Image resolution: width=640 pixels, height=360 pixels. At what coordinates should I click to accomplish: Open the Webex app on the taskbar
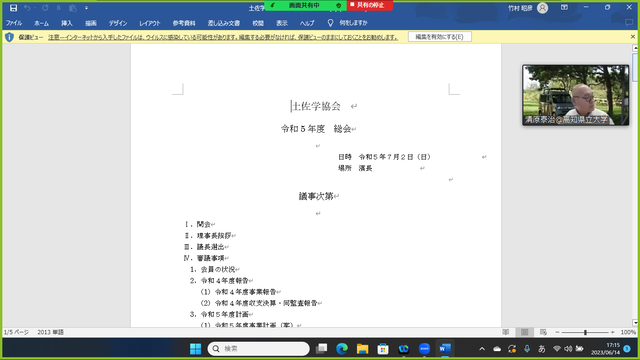[404, 349]
